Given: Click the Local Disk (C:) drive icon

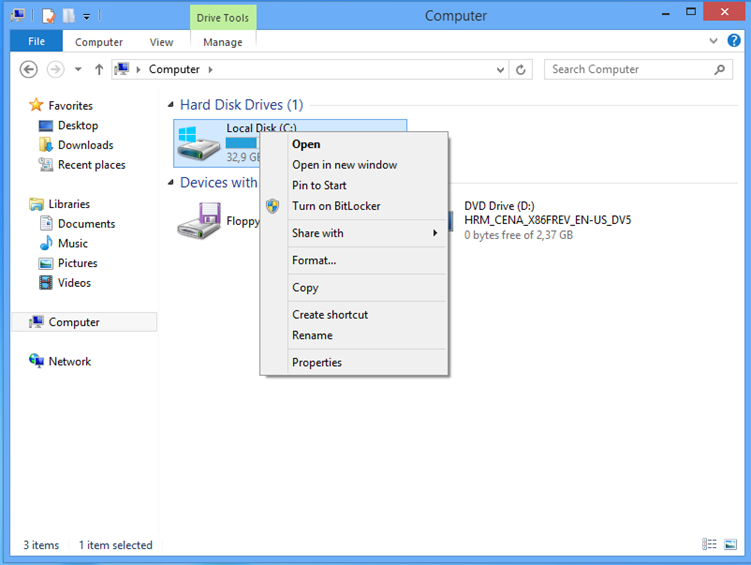Looking at the screenshot, I should click(x=198, y=143).
